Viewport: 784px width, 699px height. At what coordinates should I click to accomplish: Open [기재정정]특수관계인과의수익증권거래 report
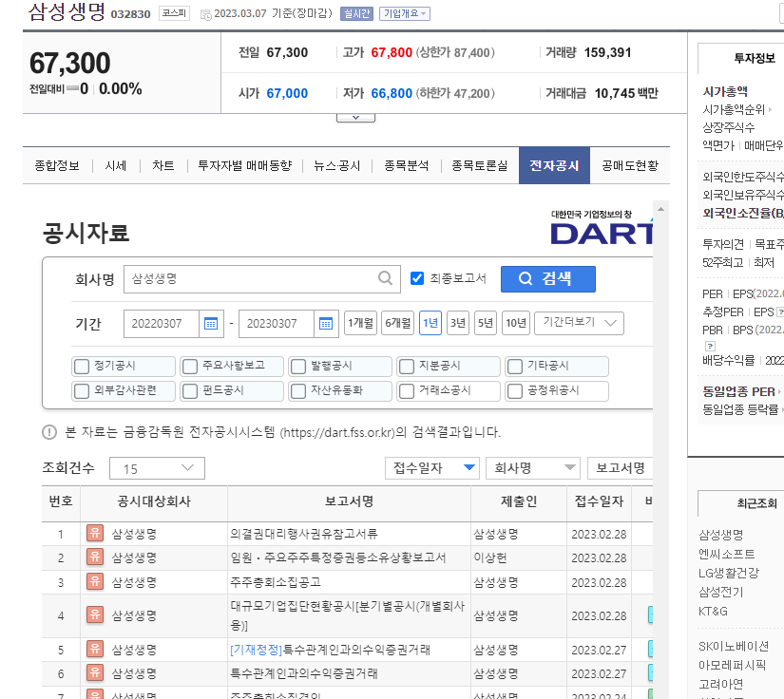click(x=330, y=650)
